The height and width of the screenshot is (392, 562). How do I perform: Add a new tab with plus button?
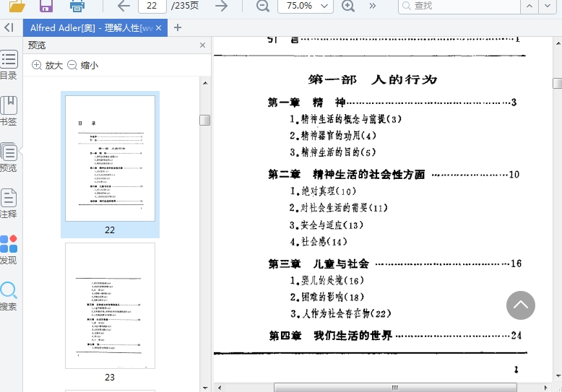tap(178, 27)
